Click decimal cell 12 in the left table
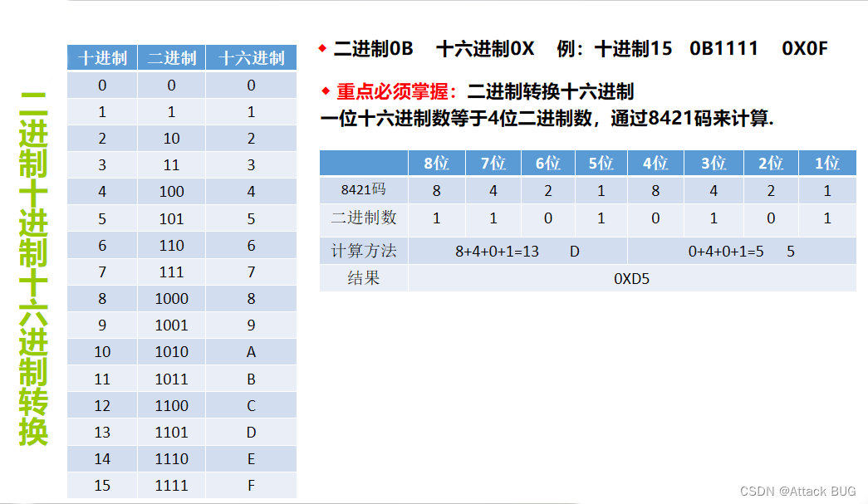The height and width of the screenshot is (504, 868). (102, 405)
